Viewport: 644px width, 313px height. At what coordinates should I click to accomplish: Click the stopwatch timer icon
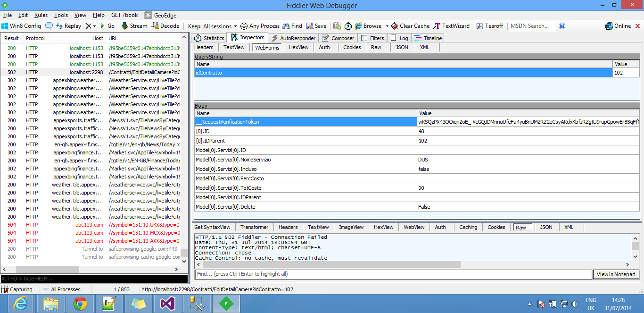348,26
